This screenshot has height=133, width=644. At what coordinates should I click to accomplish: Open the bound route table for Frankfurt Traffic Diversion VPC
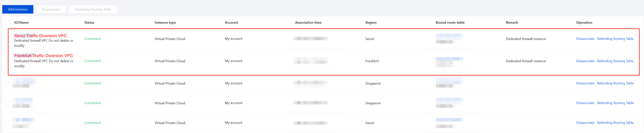point(449,59)
